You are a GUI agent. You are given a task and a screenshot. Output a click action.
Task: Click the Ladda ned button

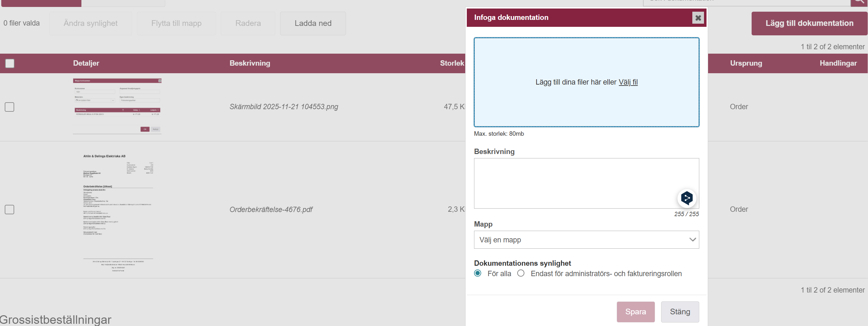[x=313, y=23]
